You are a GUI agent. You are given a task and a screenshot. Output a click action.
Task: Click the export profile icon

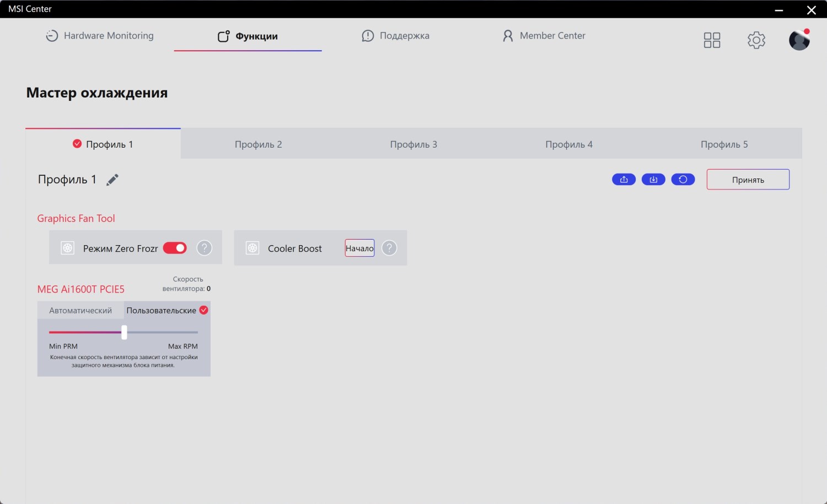point(624,180)
